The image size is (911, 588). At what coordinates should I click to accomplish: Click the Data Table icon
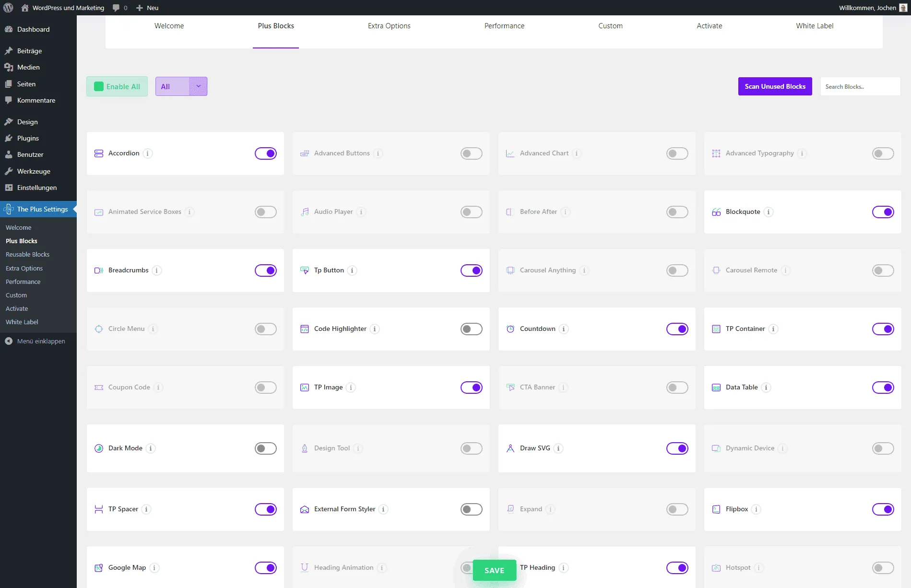point(716,388)
